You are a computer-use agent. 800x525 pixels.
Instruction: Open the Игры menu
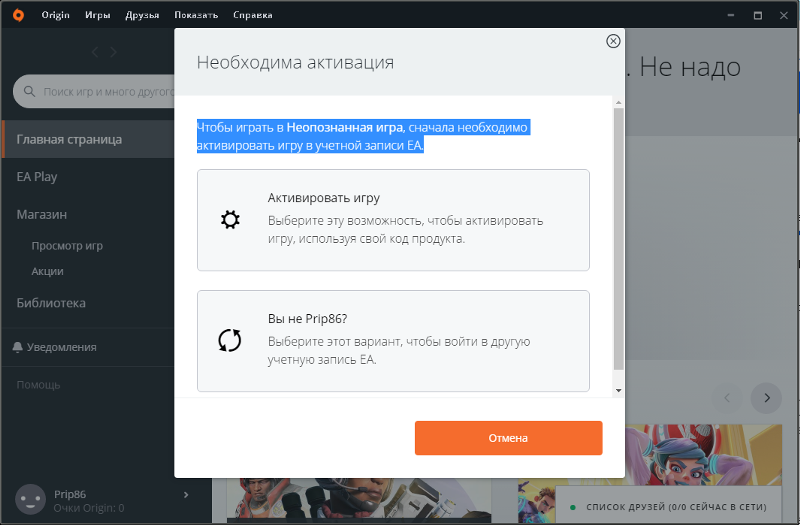(97, 15)
